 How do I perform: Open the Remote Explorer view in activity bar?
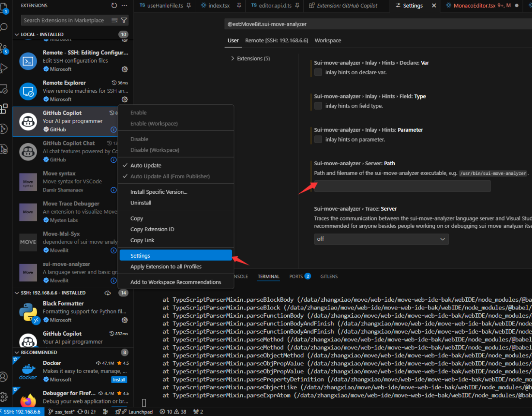pos(3,88)
